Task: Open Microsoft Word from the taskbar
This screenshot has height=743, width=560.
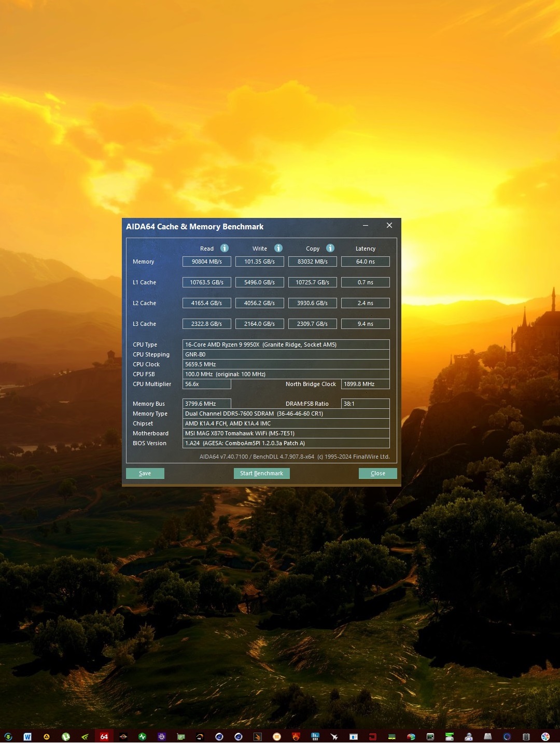Action: [x=27, y=736]
